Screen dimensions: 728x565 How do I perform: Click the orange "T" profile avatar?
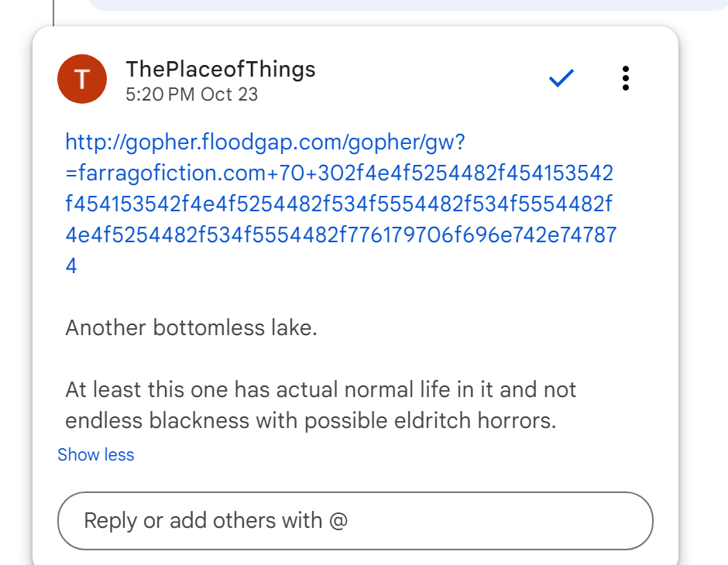[x=81, y=79]
